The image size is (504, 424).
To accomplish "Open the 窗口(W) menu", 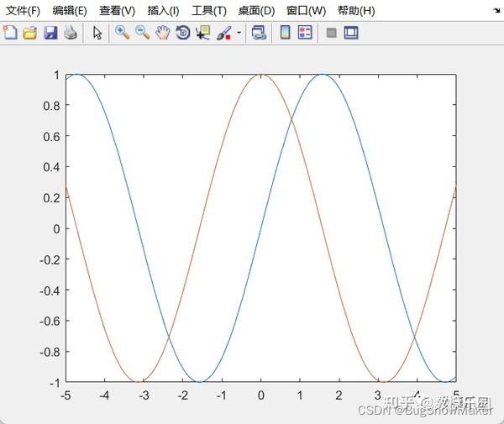I will click(x=306, y=11).
